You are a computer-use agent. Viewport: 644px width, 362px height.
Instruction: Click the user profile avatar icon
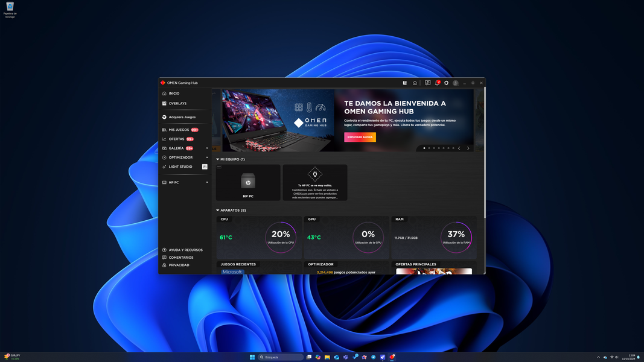456,83
